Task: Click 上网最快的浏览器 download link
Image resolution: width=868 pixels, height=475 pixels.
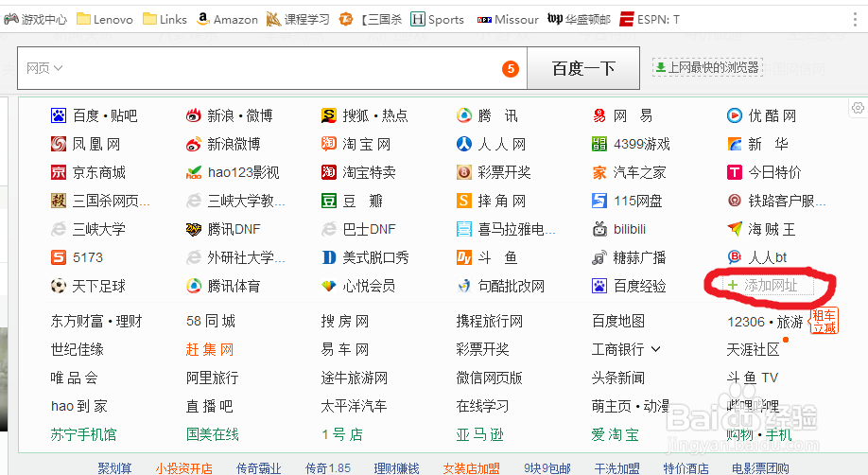Action: 707,67
